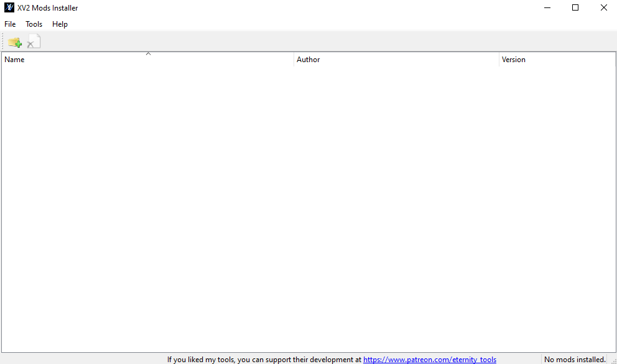Viewport: 617px width, 364px height.
Task: Open the Tools menu
Action: click(x=34, y=24)
